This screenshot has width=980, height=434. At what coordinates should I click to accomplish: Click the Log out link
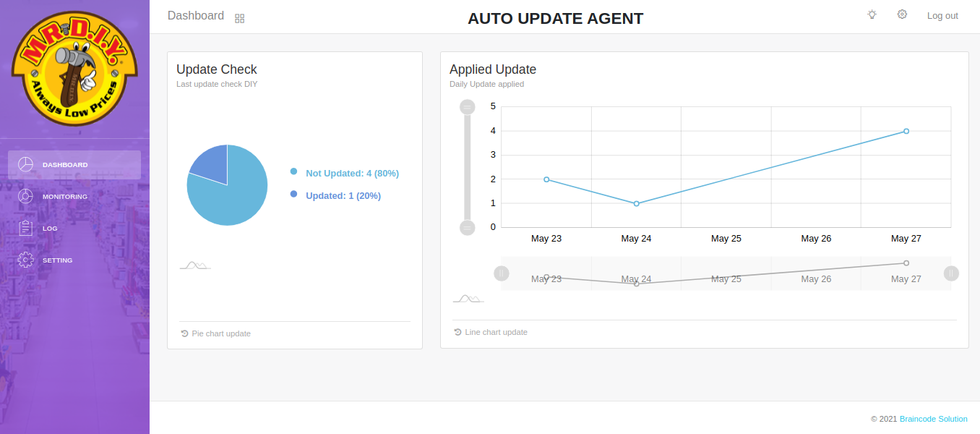(x=942, y=16)
